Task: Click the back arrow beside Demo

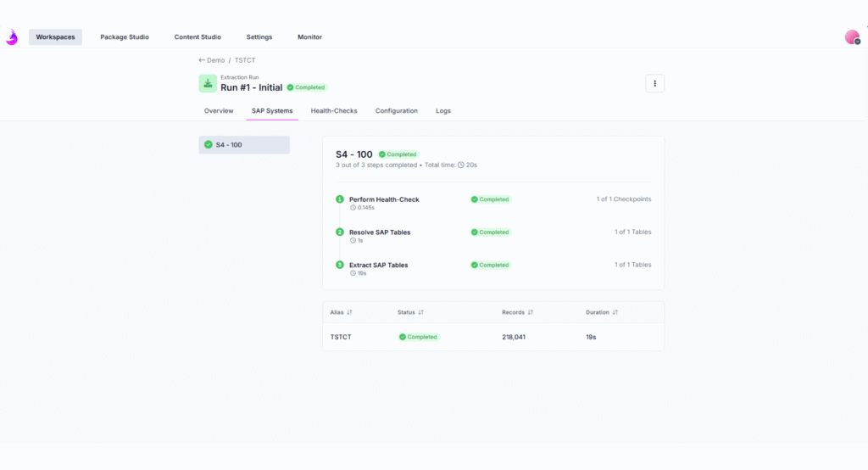Action: point(202,60)
